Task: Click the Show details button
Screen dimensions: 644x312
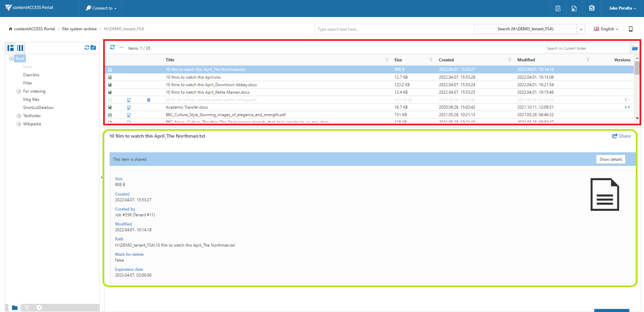Action: (x=610, y=159)
